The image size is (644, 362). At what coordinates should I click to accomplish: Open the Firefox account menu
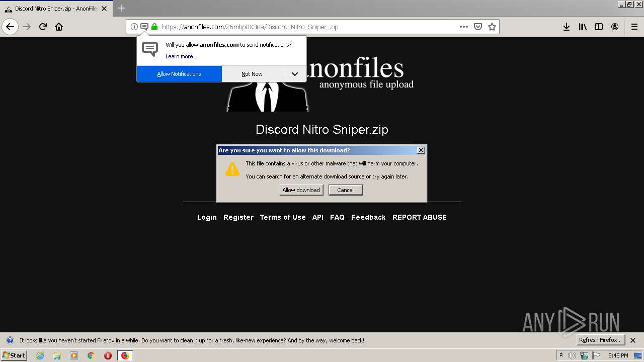coord(615,27)
